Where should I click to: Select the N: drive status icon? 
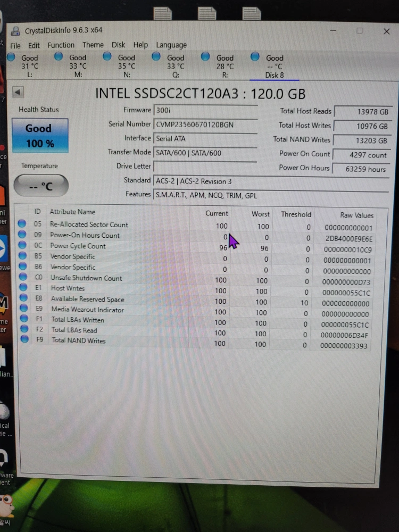107,56
